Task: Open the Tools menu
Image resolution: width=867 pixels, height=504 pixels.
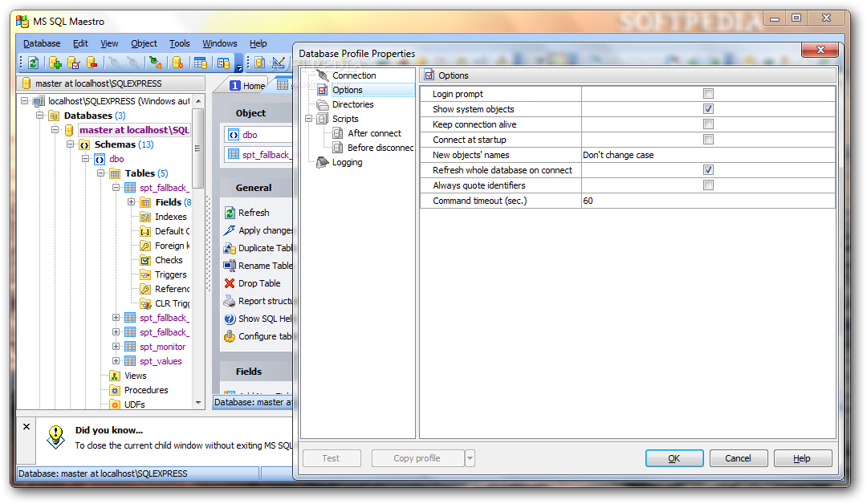Action: [x=180, y=43]
